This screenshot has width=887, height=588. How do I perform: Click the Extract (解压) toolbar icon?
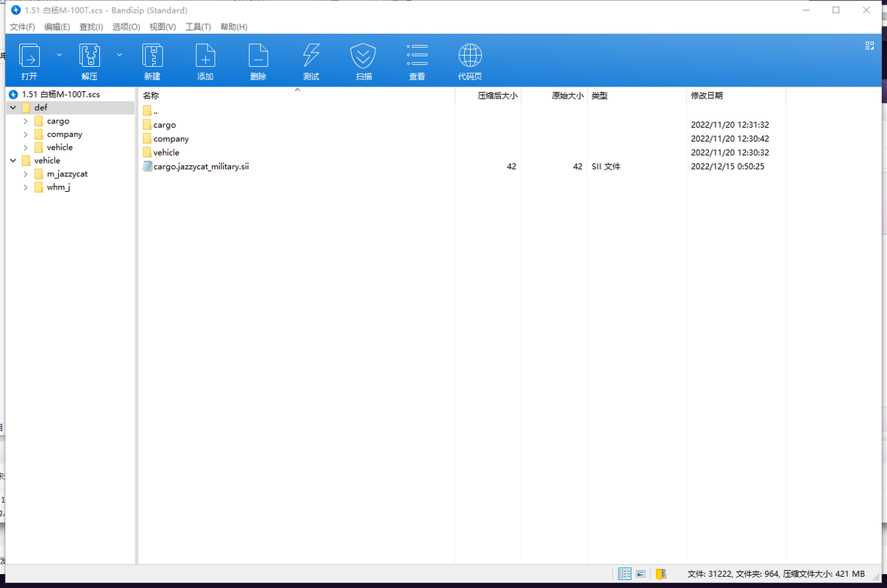(x=90, y=56)
